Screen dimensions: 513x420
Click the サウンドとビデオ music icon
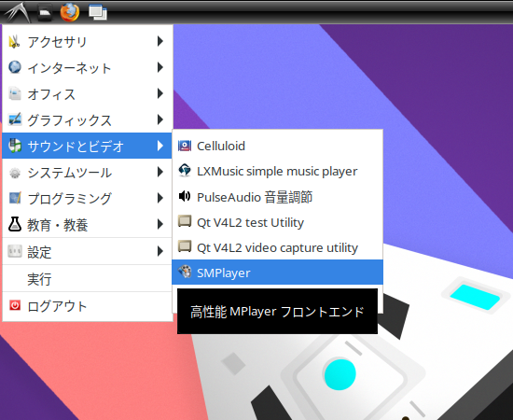click(x=15, y=146)
